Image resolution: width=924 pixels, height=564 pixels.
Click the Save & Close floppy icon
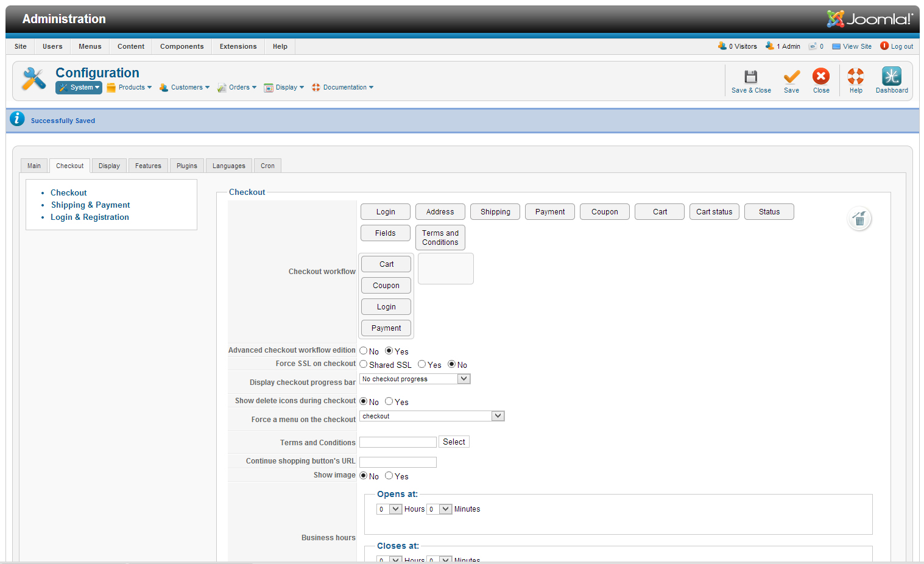click(x=750, y=77)
